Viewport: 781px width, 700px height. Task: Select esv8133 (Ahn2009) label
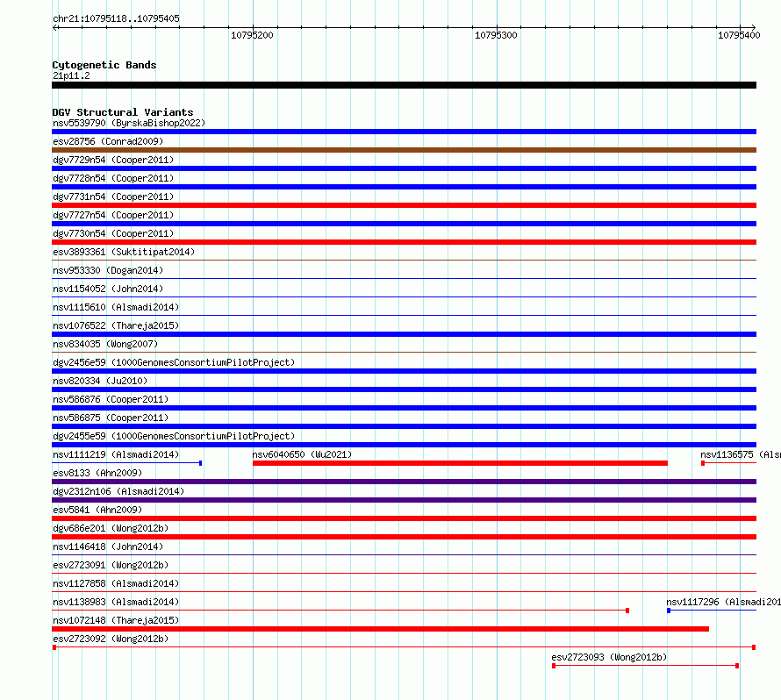97,473
